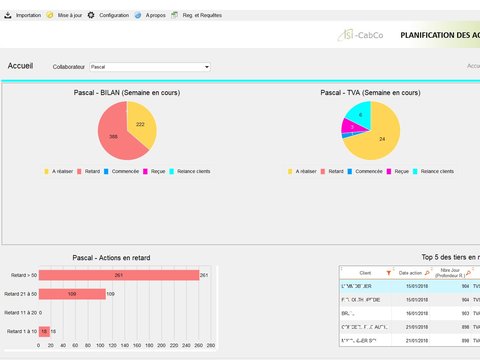This screenshot has height=360, width=480.
Task: Click the Accueil page heading
Action: click(x=20, y=66)
